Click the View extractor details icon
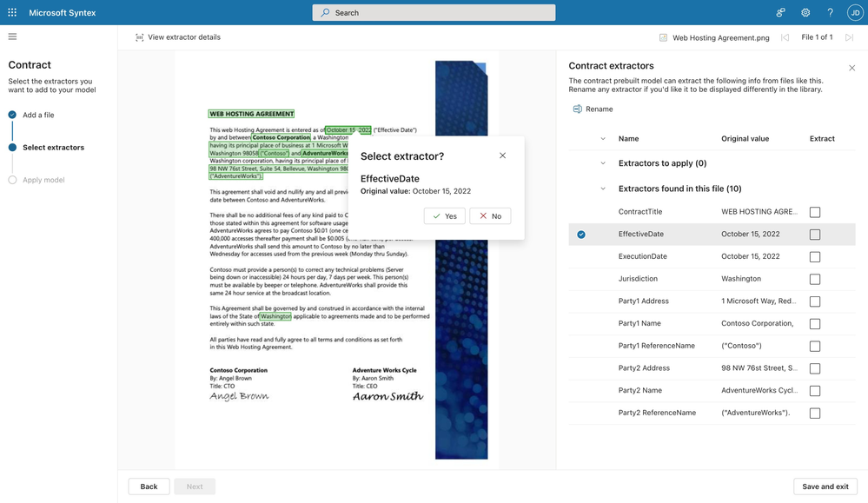The width and height of the screenshot is (868, 503). [x=140, y=37]
